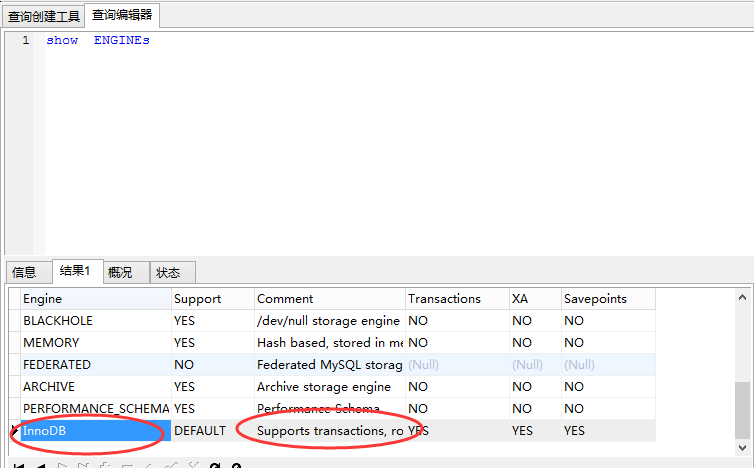This screenshot has width=754, height=468.
Task: Open the 信息 results tab
Action: [x=24, y=272]
